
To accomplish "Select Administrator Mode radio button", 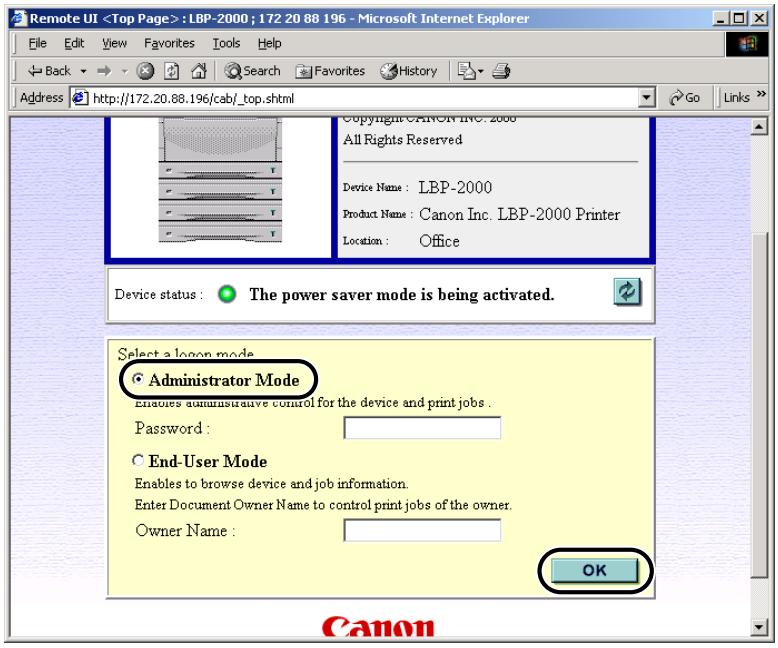I will pos(138,379).
